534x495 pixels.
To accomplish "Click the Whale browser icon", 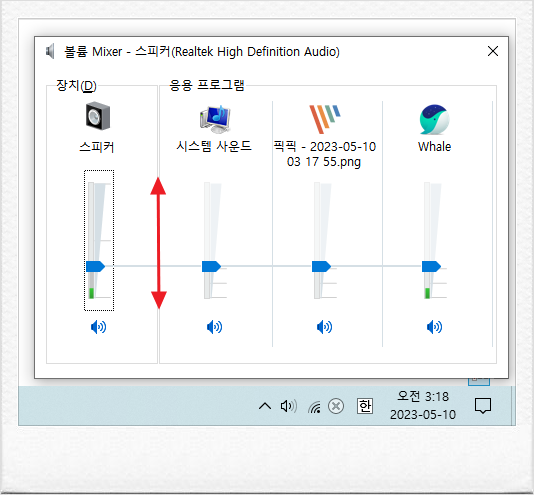I will tap(434, 119).
